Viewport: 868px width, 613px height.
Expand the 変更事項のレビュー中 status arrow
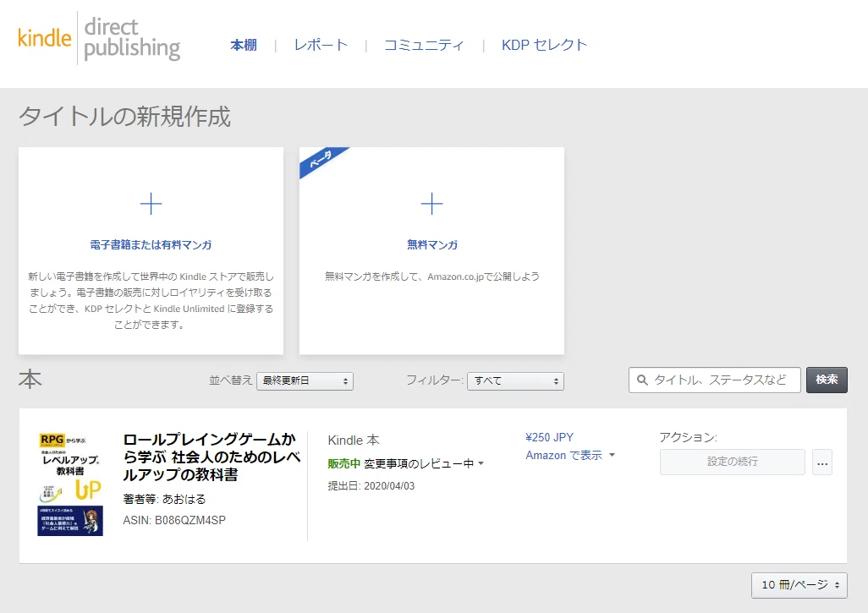(481, 463)
